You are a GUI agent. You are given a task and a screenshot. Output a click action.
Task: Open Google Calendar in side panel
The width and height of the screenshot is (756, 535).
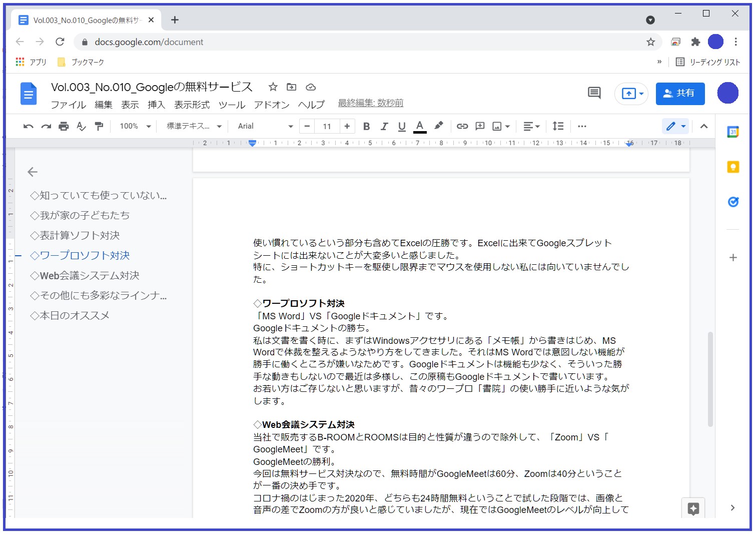(x=733, y=132)
